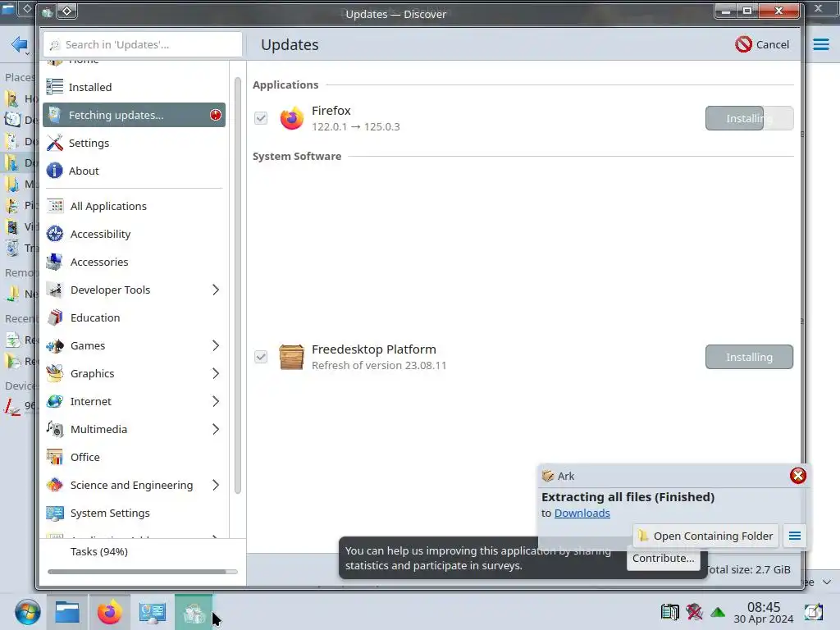The width and height of the screenshot is (840, 630).
Task: Click the pin button in Discover titlebar
Action: pos(66,11)
